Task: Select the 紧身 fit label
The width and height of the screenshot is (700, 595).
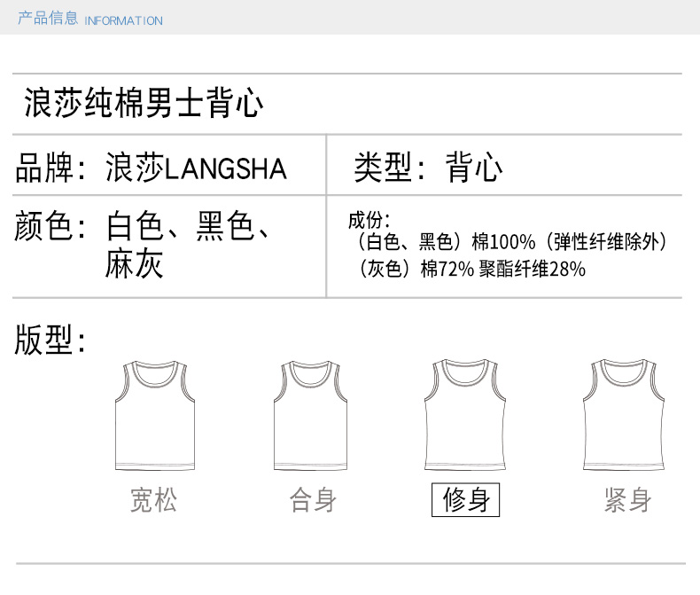Action: (x=627, y=500)
